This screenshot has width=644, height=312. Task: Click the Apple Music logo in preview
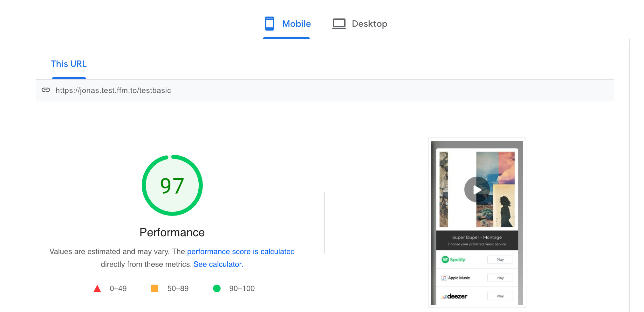pyautogui.click(x=456, y=278)
